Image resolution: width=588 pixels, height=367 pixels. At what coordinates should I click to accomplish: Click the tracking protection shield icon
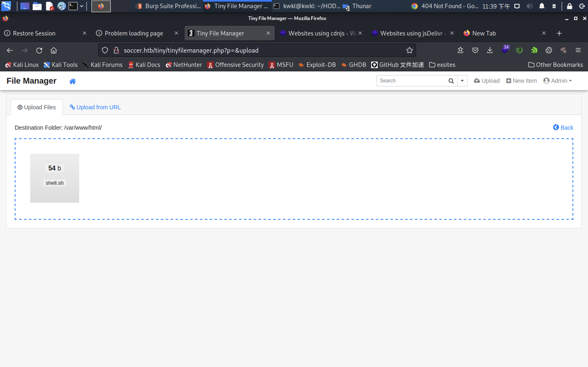click(x=105, y=50)
